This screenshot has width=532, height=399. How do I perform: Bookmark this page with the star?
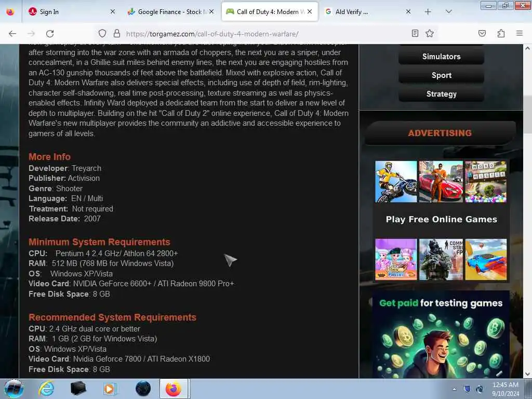coord(430,33)
